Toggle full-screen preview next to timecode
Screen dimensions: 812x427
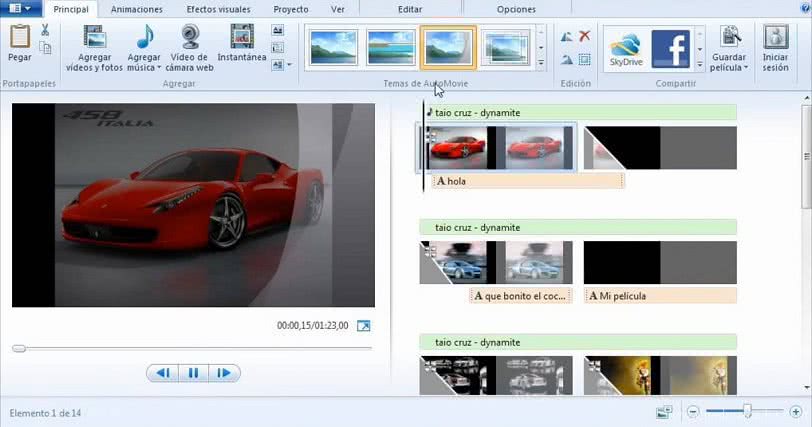pyautogui.click(x=363, y=326)
